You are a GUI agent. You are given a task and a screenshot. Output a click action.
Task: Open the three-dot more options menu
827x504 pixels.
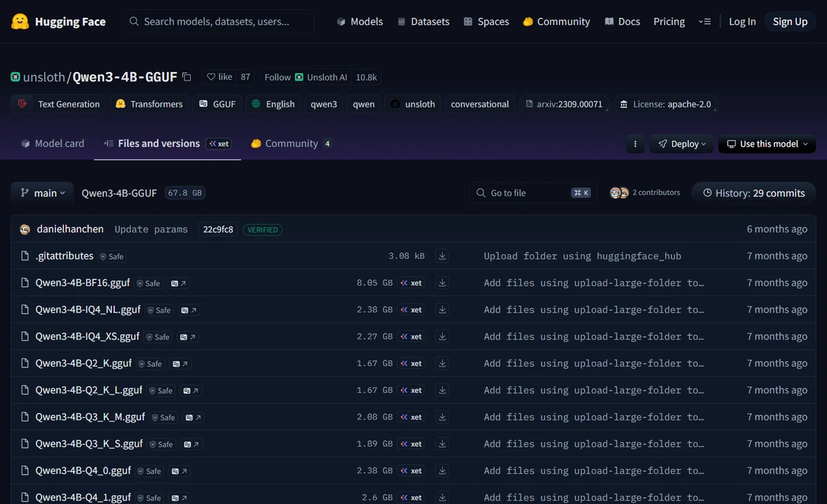[635, 144]
